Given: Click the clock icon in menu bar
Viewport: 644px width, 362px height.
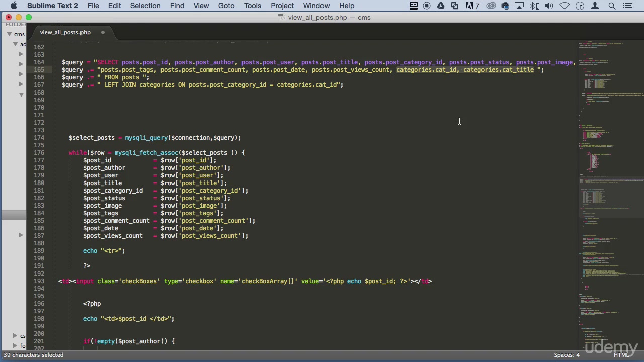Looking at the screenshot, I should coord(580,6).
